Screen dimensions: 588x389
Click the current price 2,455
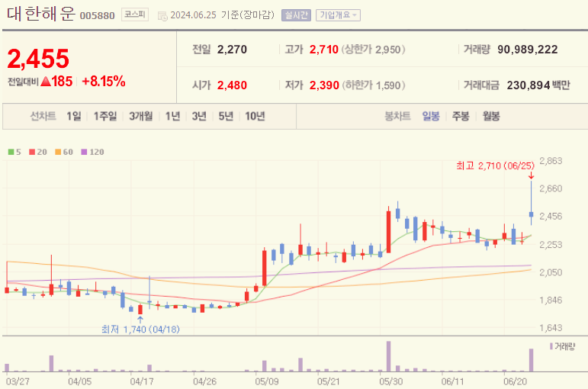[x=38, y=59]
